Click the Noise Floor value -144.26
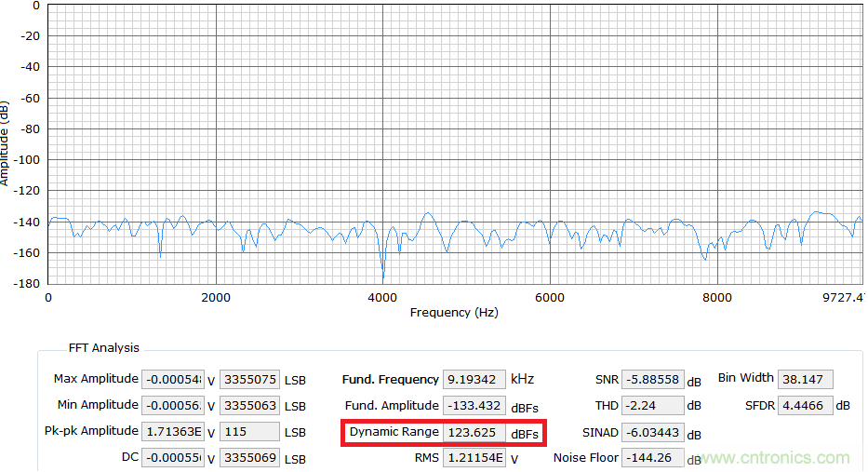868x472 pixels. pos(653,458)
